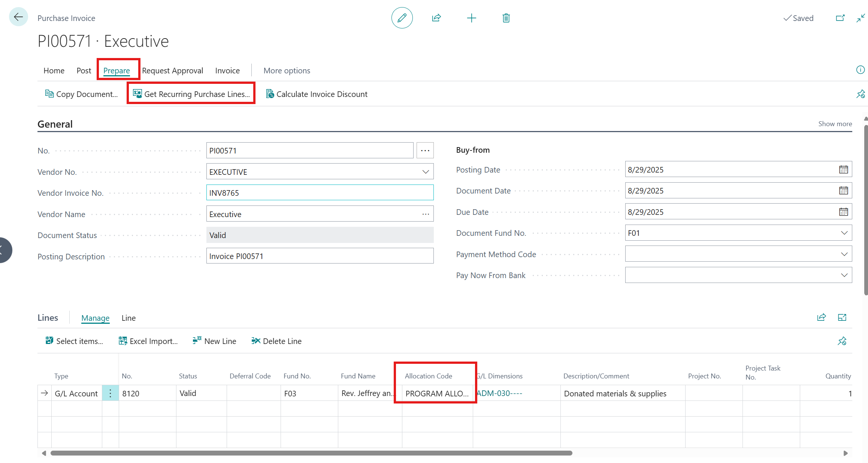The image size is (868, 463).
Task: Open the Line tab in Lines
Action: [128, 318]
